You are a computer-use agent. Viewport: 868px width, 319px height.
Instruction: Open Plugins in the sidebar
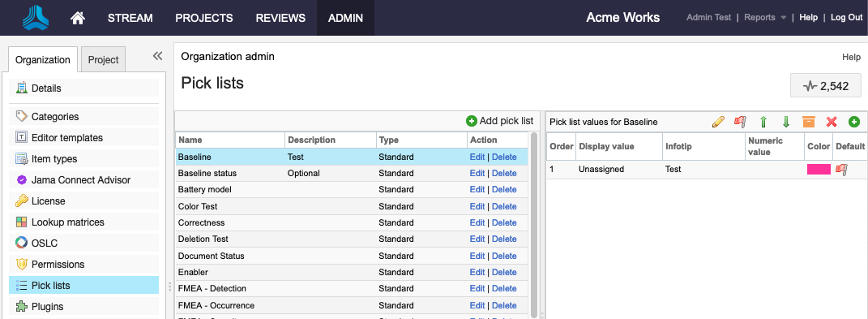coord(84,306)
